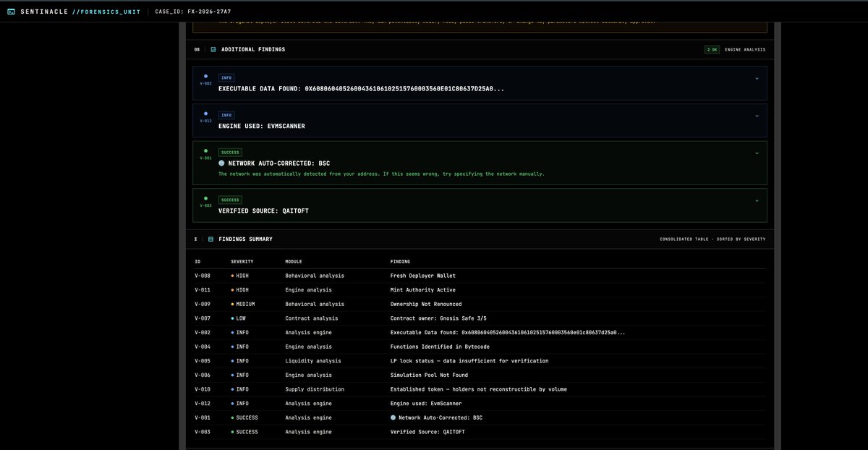Click the //FORENSICS_UNIT label
This screenshot has height=450, width=868.
click(x=106, y=12)
